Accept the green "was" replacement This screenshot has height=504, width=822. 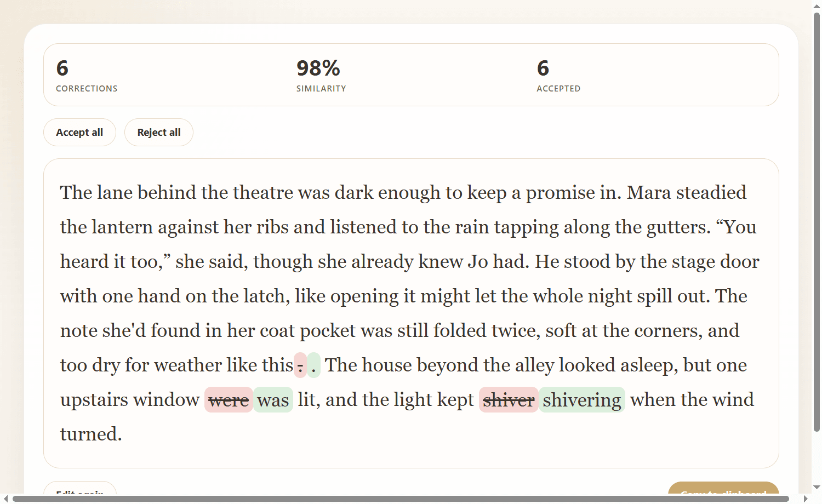click(273, 399)
